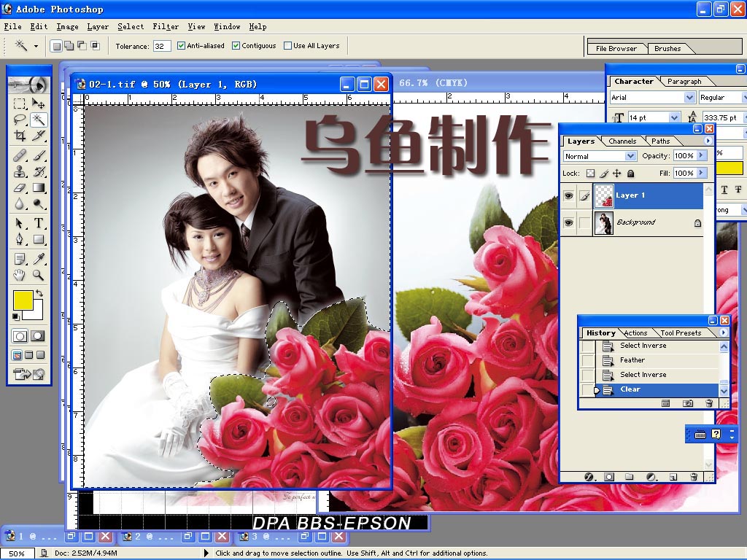Image resolution: width=747 pixels, height=560 pixels.
Task: Open the History panel flyout menu
Action: (724, 332)
